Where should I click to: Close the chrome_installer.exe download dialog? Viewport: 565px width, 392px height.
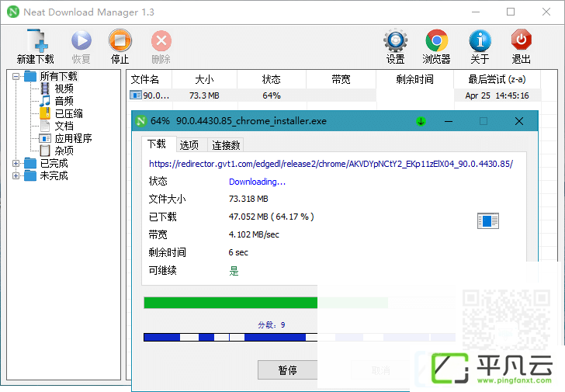[519, 121]
